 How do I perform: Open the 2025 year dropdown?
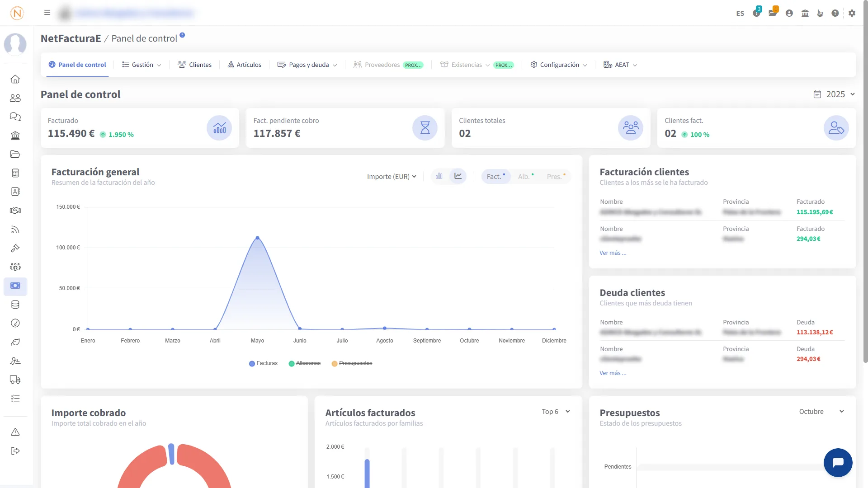pyautogui.click(x=835, y=94)
